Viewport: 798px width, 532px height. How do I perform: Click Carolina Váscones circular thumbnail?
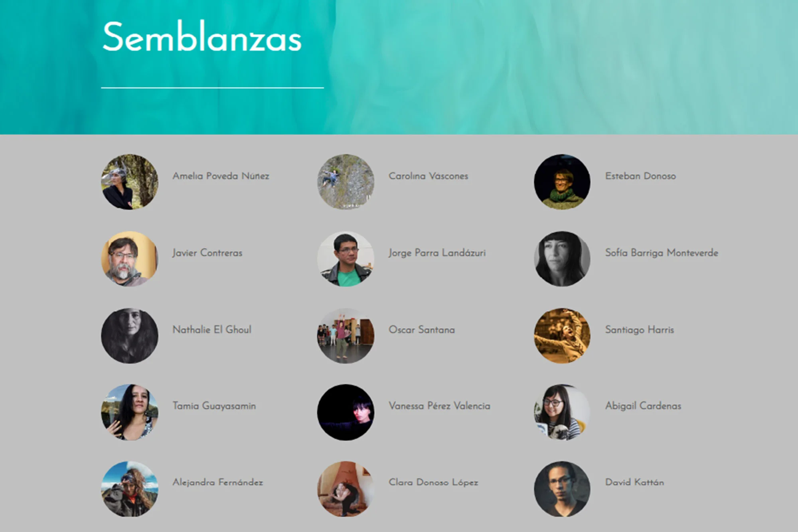point(346,182)
